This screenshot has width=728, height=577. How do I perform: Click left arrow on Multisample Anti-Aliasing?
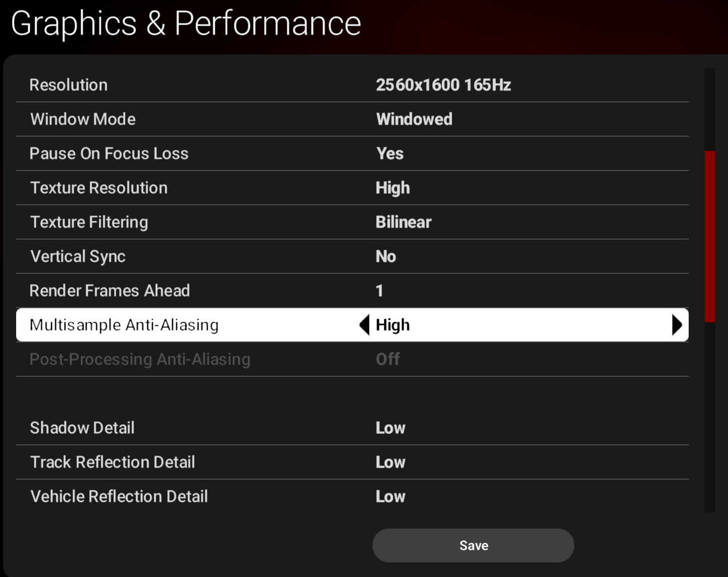click(365, 325)
